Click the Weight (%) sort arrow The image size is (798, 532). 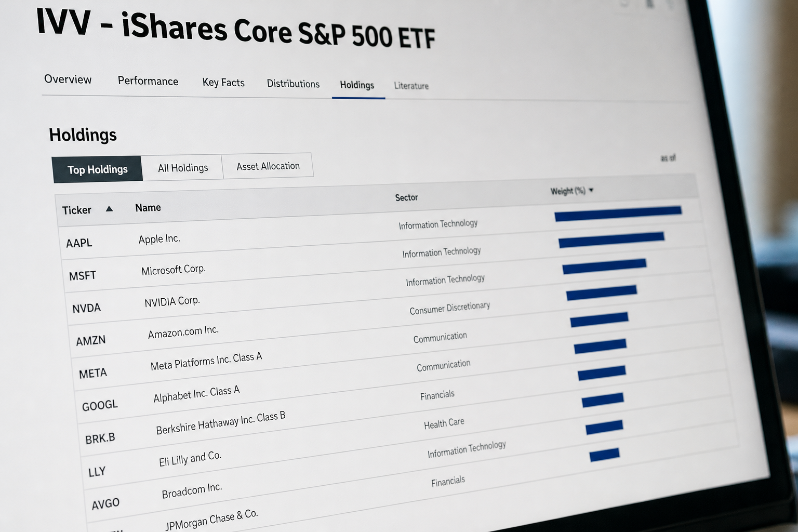click(591, 190)
